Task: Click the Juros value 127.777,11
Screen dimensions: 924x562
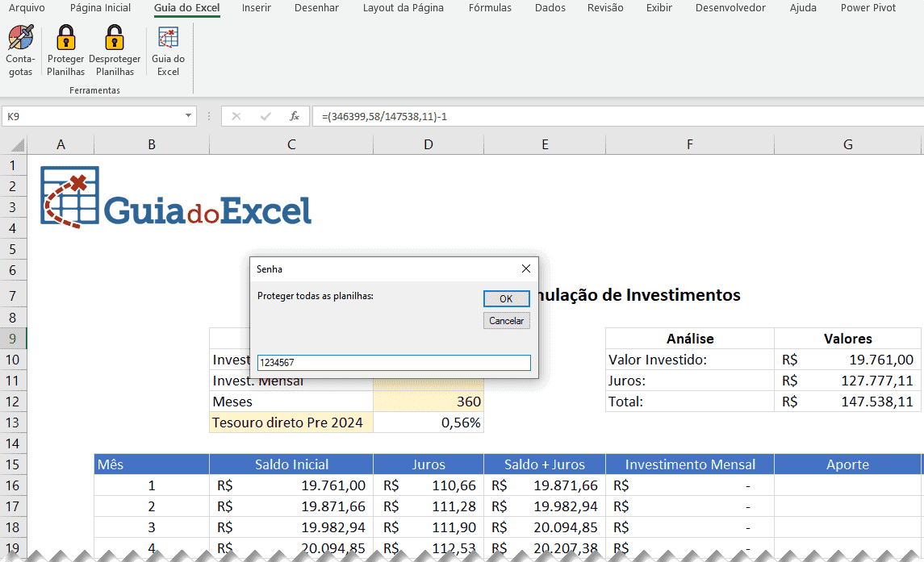Action: pyautogui.click(x=847, y=381)
